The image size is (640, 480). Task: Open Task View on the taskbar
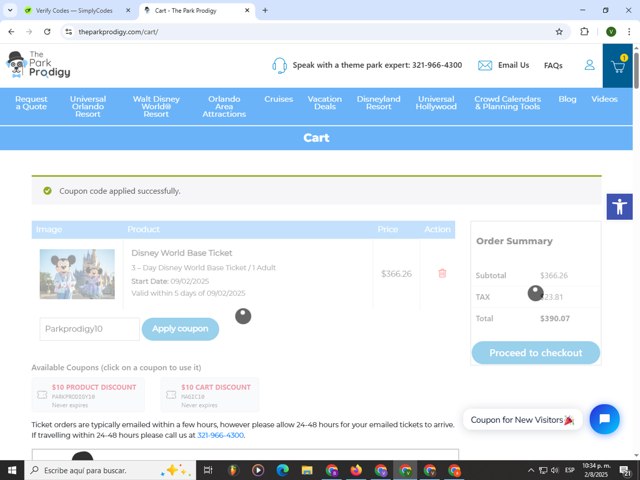208,470
